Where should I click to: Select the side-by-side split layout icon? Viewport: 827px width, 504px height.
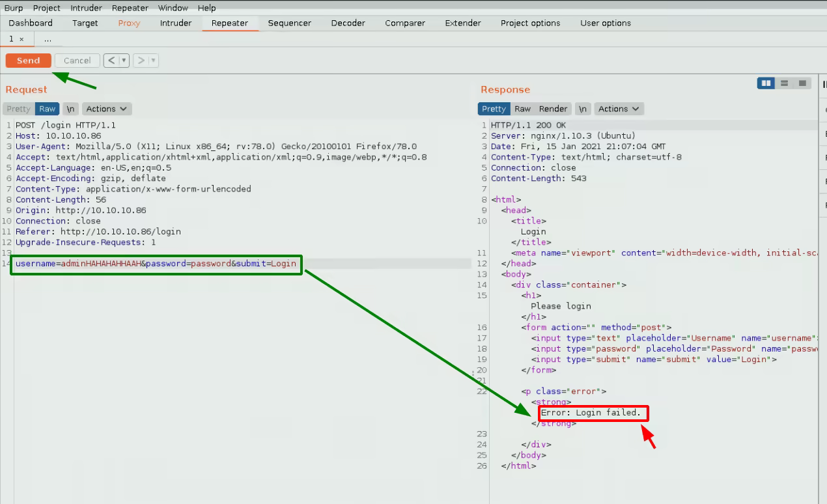pos(766,83)
